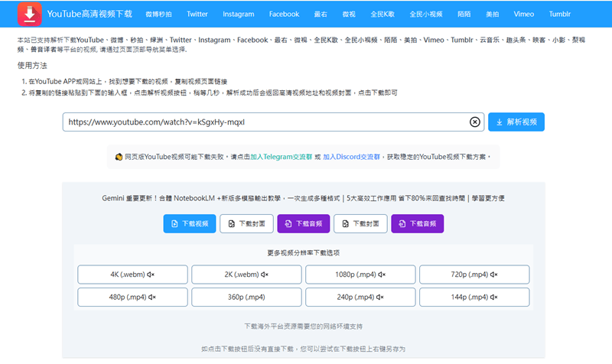Open the 微博秒拍 nav item
The height and width of the screenshot is (364, 612).
pos(158,14)
